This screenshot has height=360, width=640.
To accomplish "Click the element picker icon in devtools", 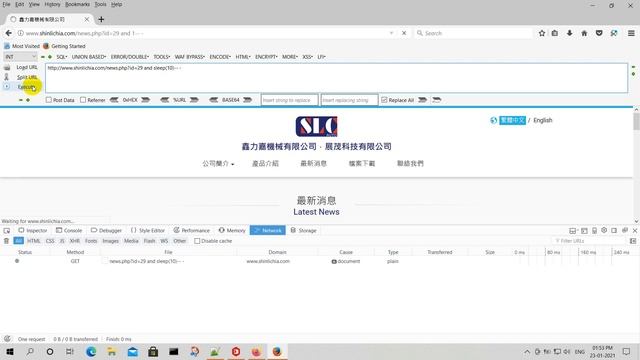I will pos(7,231).
